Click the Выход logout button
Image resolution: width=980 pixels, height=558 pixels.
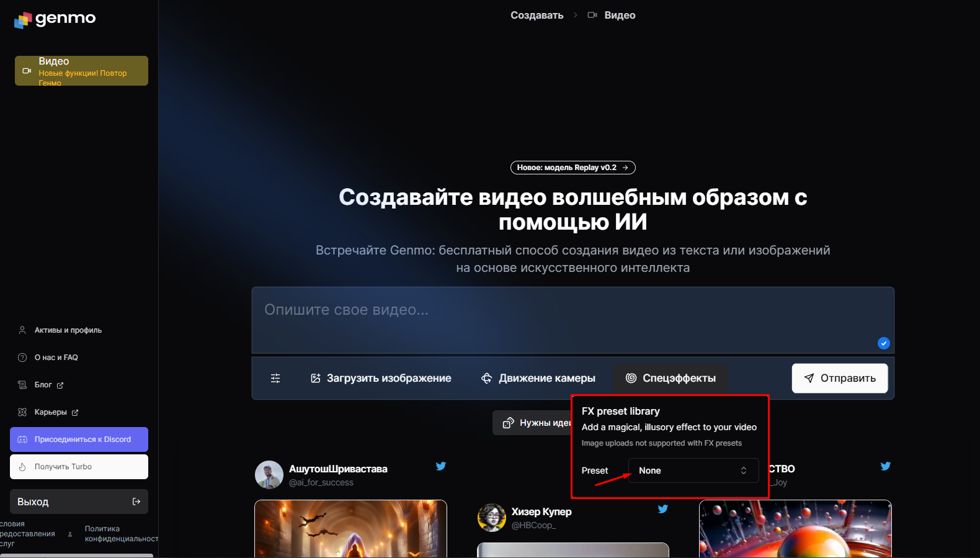79,502
